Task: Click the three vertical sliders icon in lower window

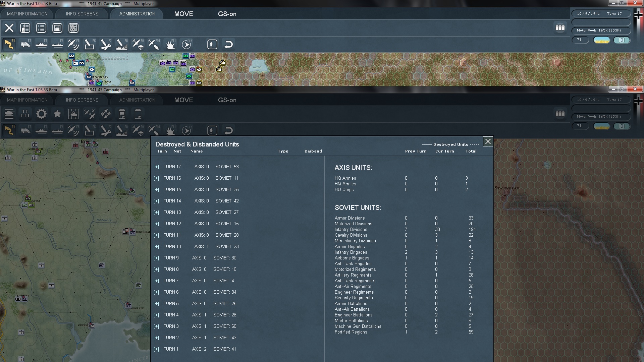Action: coord(25,114)
